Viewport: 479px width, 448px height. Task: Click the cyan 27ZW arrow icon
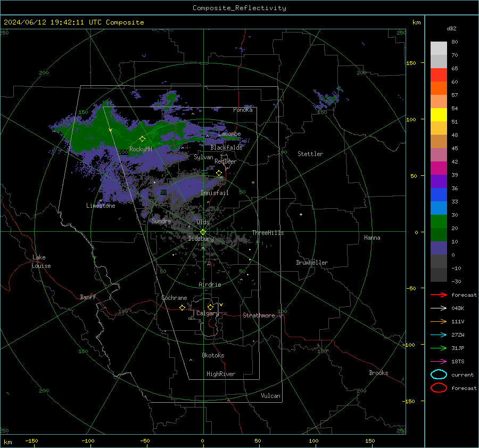tap(439, 335)
